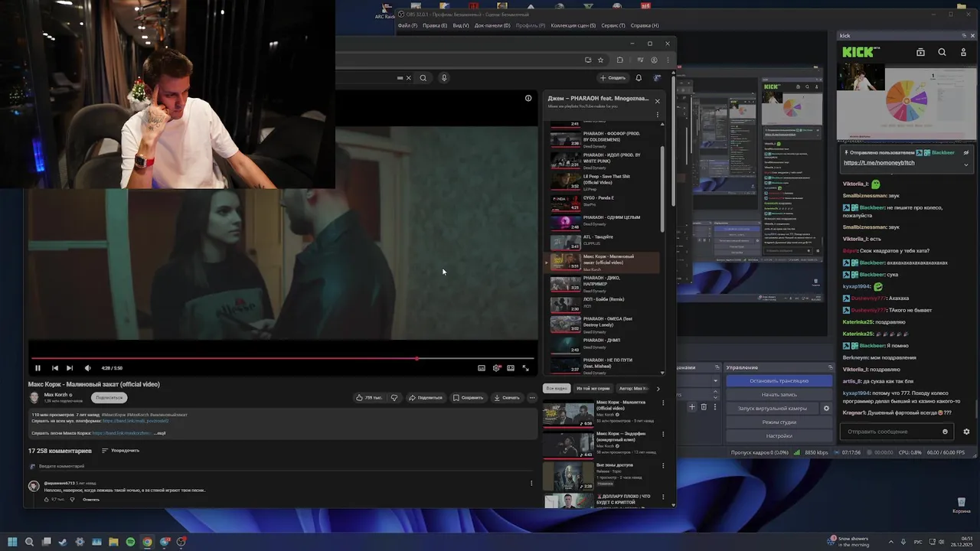980x551 pixels.
Task: Pause the YouTube video playback
Action: coord(38,368)
